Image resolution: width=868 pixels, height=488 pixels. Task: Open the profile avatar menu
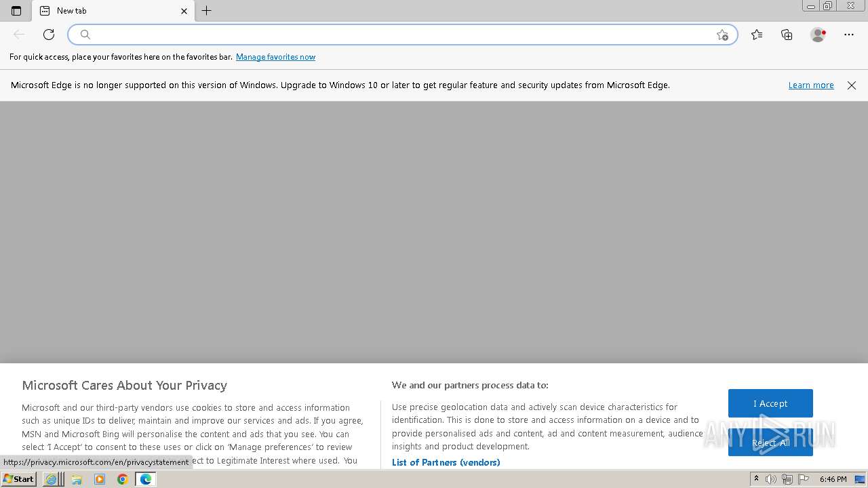[x=818, y=35]
